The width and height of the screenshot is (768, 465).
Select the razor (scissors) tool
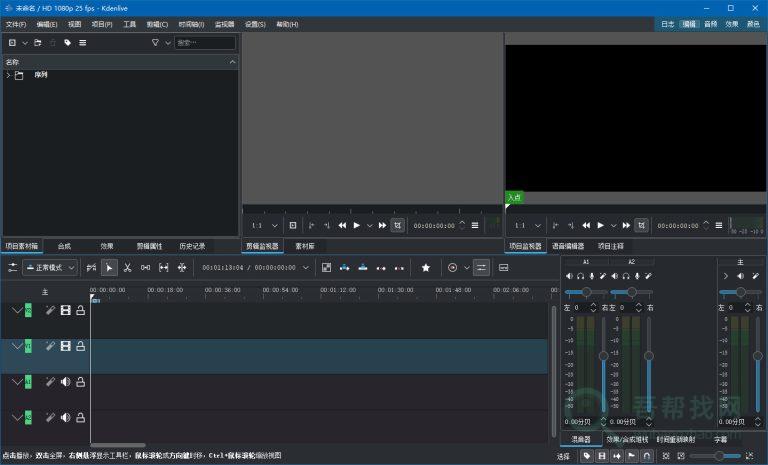pos(127,268)
